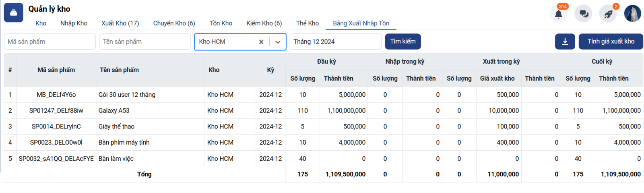Open the Kiểm Kho (6) tab
The height and width of the screenshot is (193, 644).
264,23
